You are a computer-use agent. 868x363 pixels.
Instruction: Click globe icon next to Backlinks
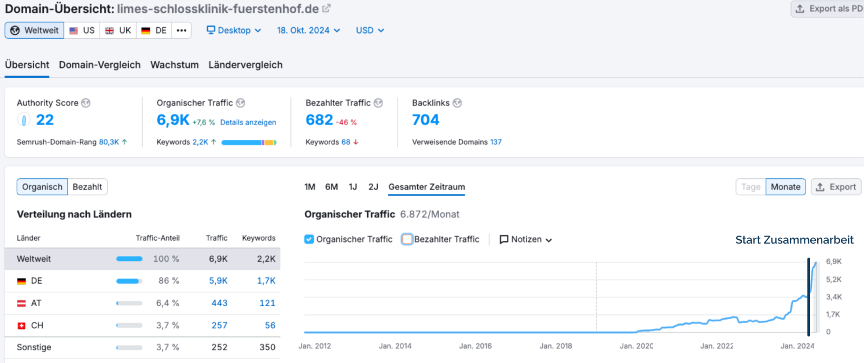point(457,103)
